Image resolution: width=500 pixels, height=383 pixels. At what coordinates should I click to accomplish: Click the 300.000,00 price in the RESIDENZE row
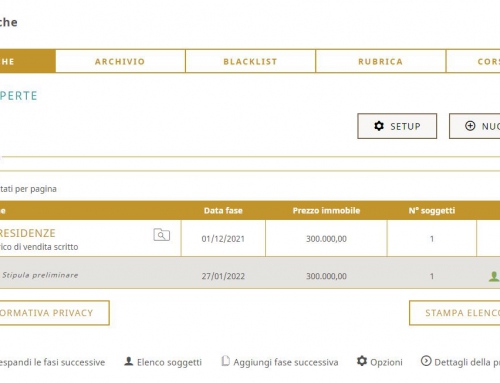click(x=326, y=239)
